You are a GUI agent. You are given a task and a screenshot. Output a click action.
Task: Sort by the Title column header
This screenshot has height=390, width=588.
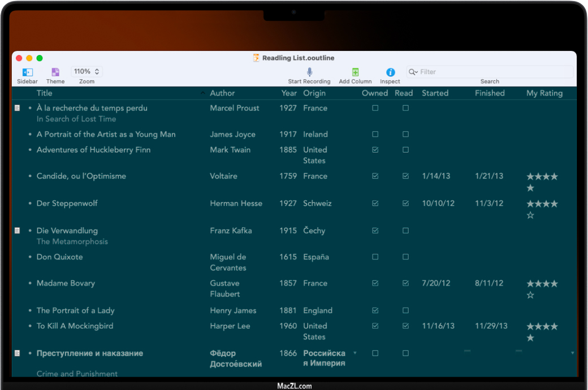45,93
